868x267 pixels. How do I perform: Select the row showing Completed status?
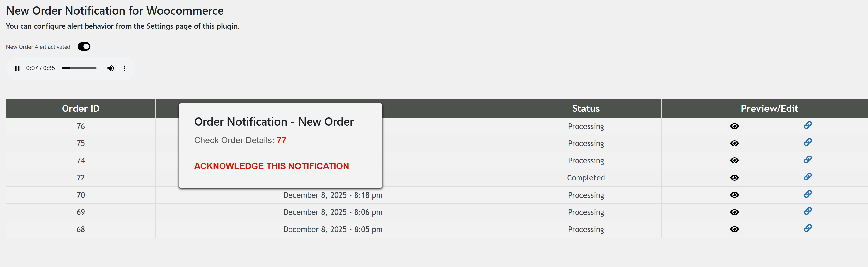(x=586, y=178)
